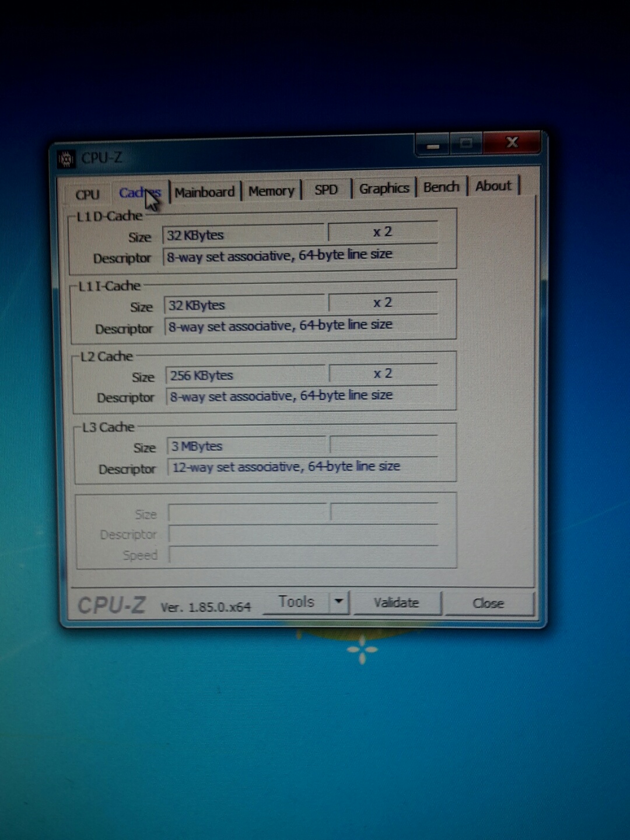Viewport: 630px width, 840px height.
Task: Click the L1 I-Cache group label
Action: [x=110, y=286]
